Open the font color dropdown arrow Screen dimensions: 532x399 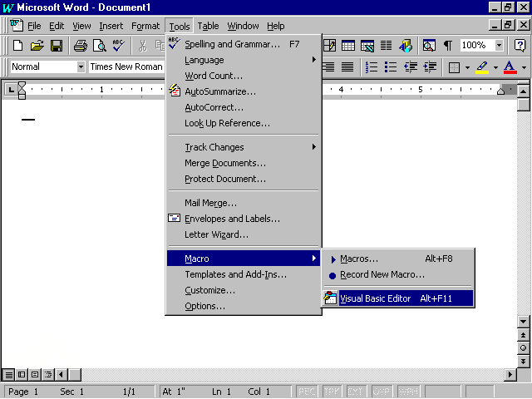coord(524,67)
